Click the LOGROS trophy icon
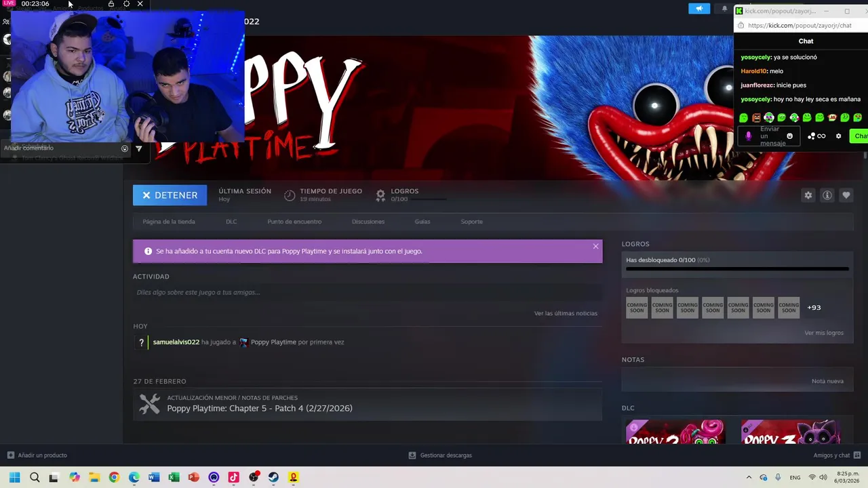The height and width of the screenshot is (488, 868). pos(380,195)
